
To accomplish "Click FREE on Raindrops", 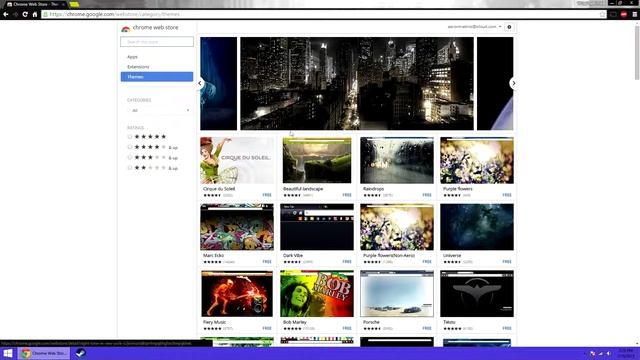I will pos(427,195).
